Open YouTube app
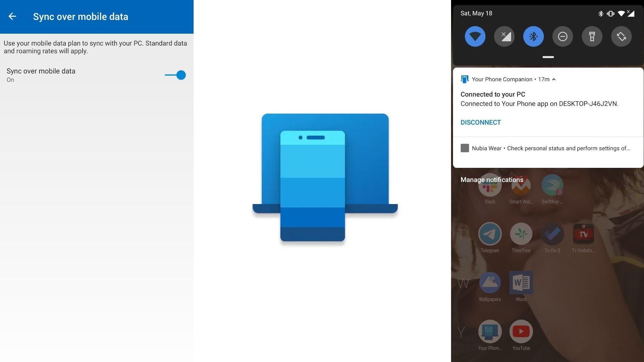 [521, 332]
